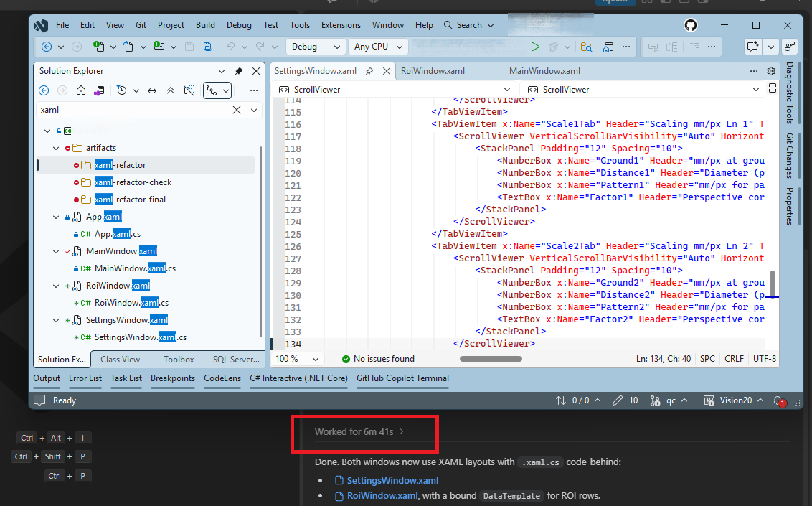Click Sync with Active Document icon
Screen dimensions: 812x506
click(152, 90)
